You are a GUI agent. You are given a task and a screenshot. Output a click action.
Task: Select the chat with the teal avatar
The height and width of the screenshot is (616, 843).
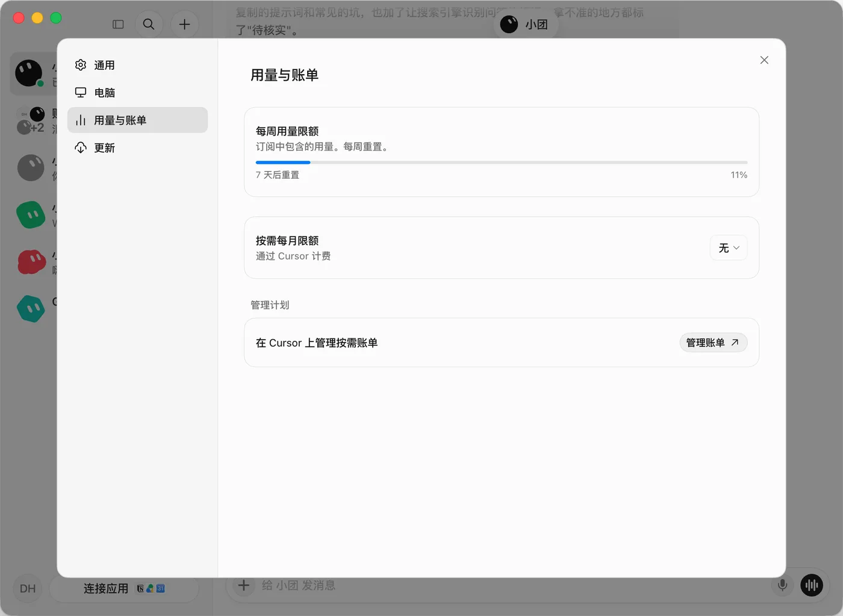coord(31,309)
